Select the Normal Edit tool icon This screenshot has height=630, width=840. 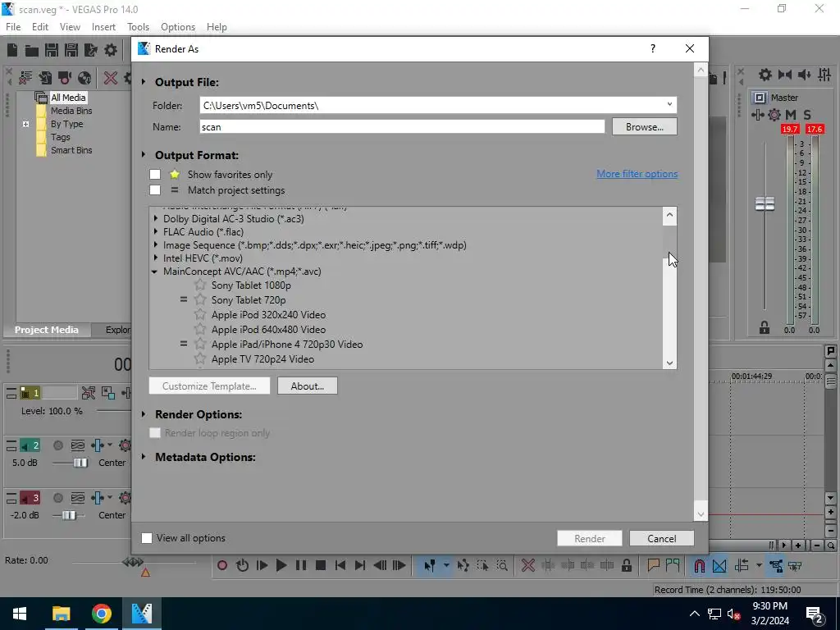[x=430, y=566]
